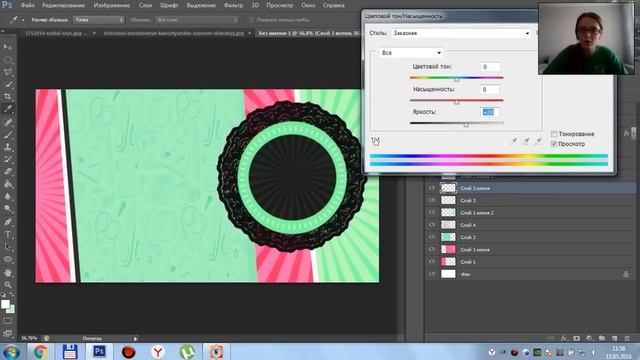Click the foreground color swatch
The width and height of the screenshot is (640, 360).
5,304
